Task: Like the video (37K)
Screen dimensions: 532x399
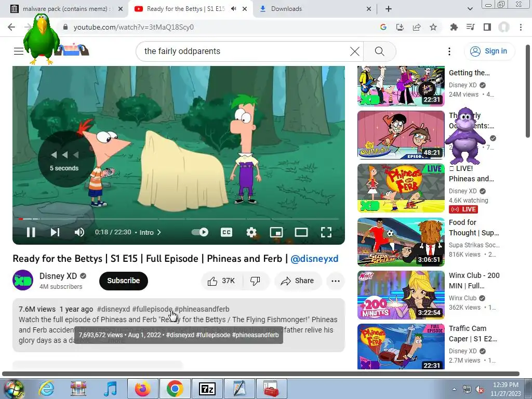Action: (x=222, y=281)
